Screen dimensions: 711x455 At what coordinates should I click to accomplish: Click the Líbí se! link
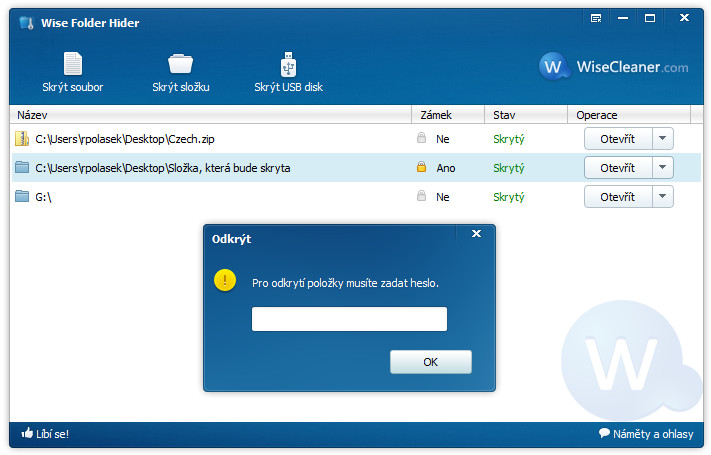pyautogui.click(x=53, y=434)
